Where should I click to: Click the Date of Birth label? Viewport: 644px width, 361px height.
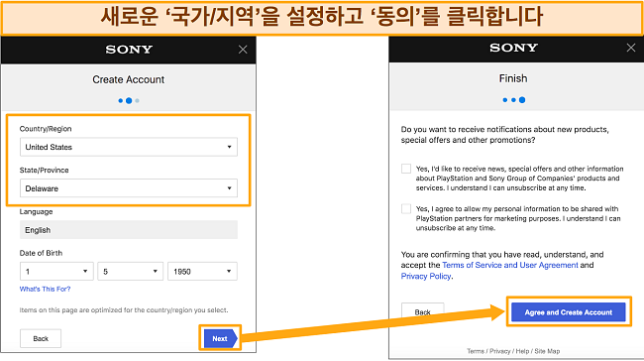(x=41, y=253)
